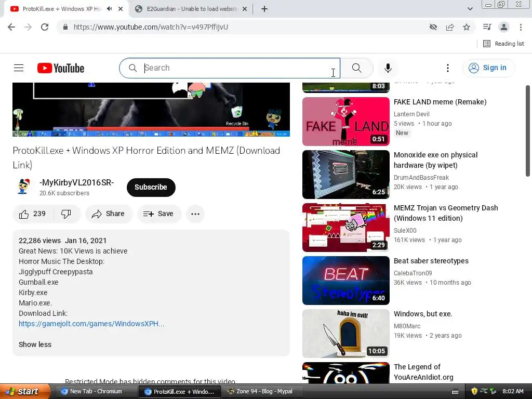Click Lantern Devil channel name

(411, 114)
